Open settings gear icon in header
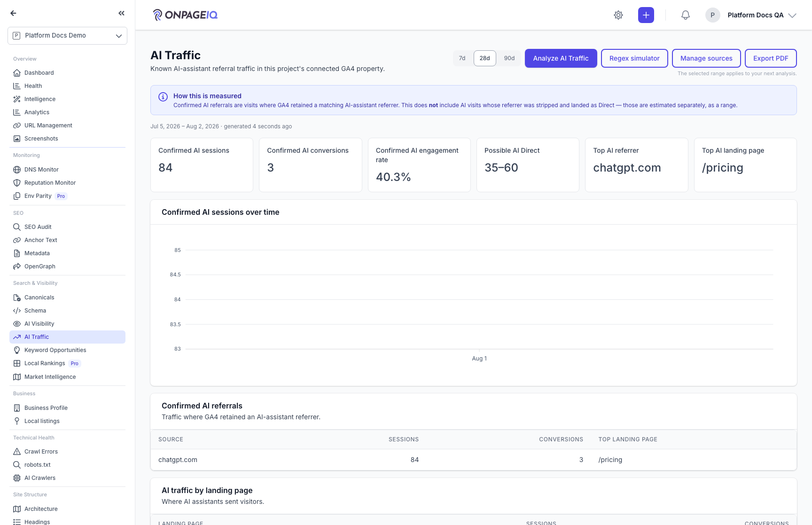Image resolution: width=812 pixels, height=525 pixels. 618,15
